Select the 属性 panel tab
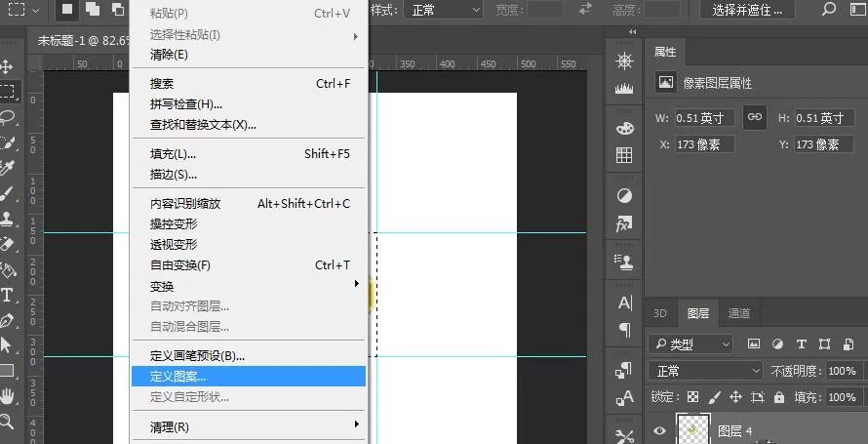This screenshot has height=444, width=868. coord(665,52)
